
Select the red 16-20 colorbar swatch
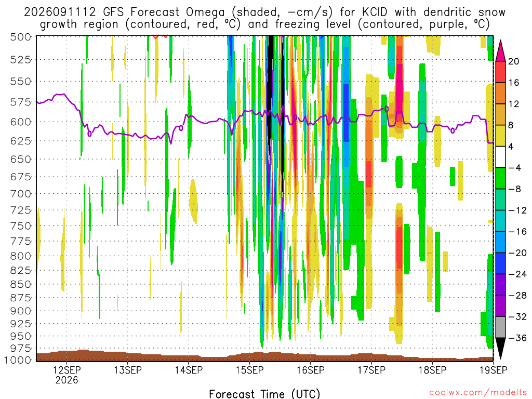click(500, 72)
